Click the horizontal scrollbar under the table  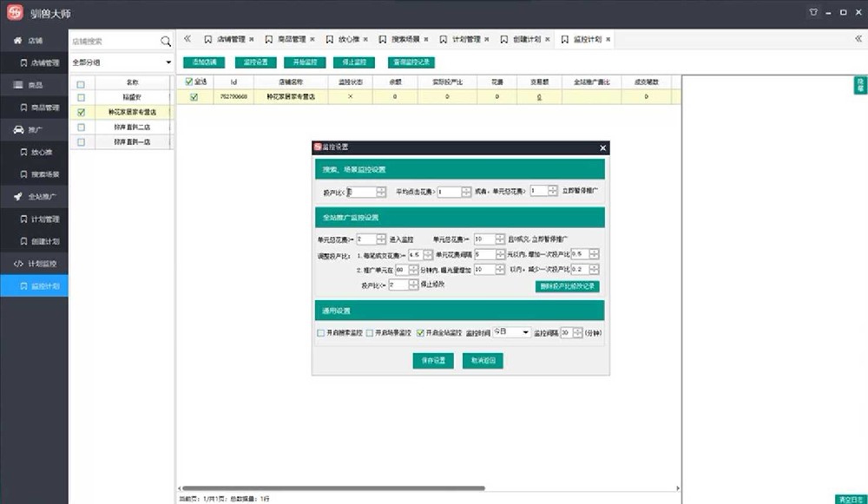(333, 488)
